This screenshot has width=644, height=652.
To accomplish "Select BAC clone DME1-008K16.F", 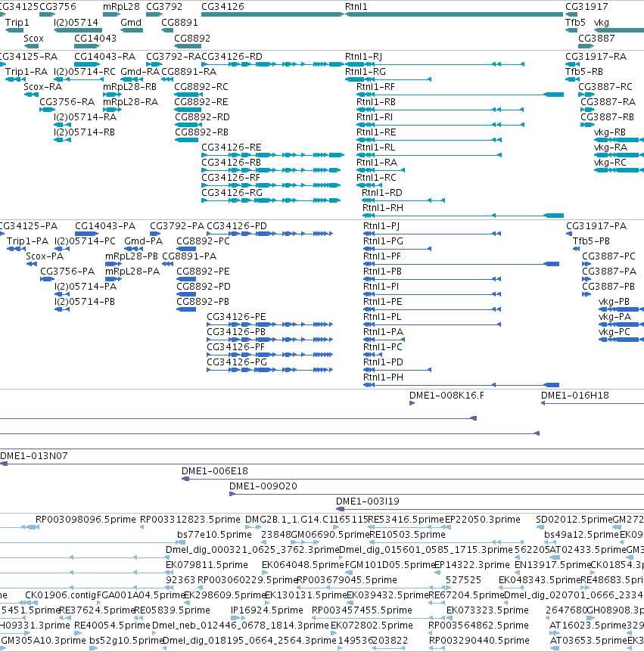I will tap(446, 396).
